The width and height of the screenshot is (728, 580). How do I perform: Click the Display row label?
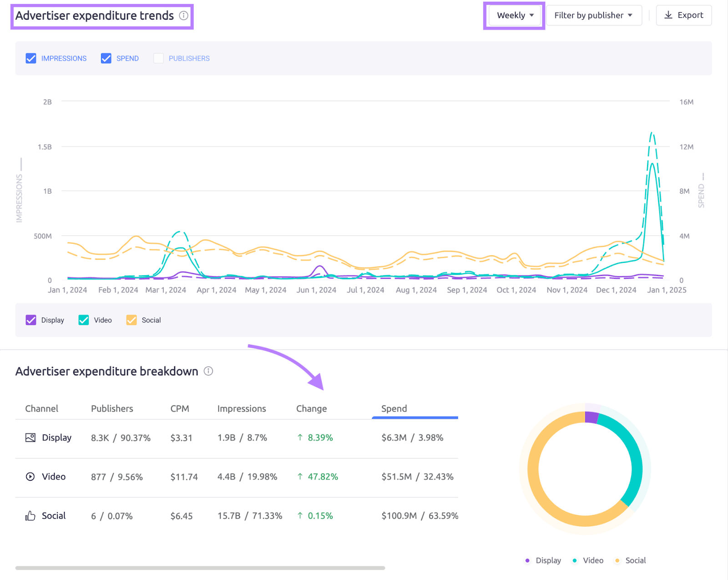pyautogui.click(x=57, y=438)
